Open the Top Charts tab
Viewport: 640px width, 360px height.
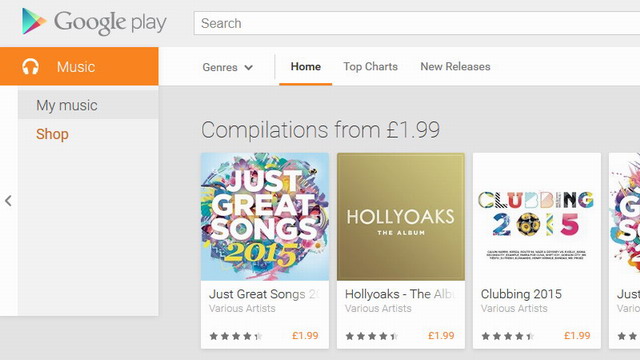coord(370,67)
